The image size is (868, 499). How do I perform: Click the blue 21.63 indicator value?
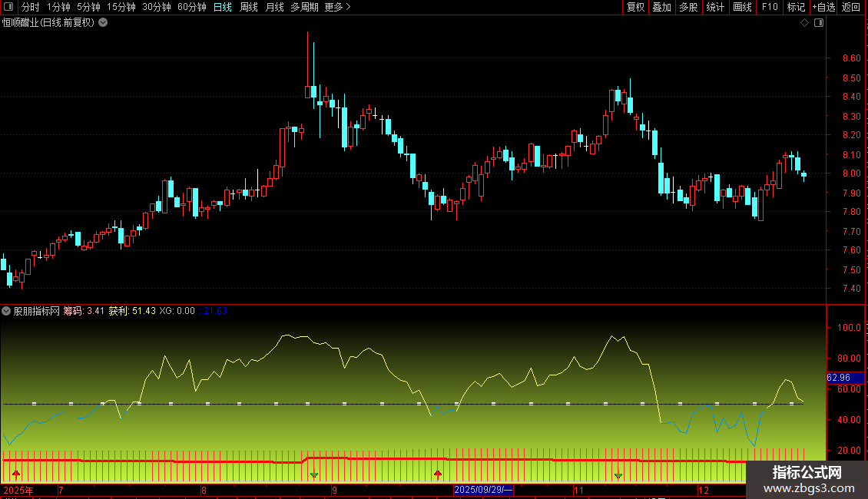(x=216, y=311)
